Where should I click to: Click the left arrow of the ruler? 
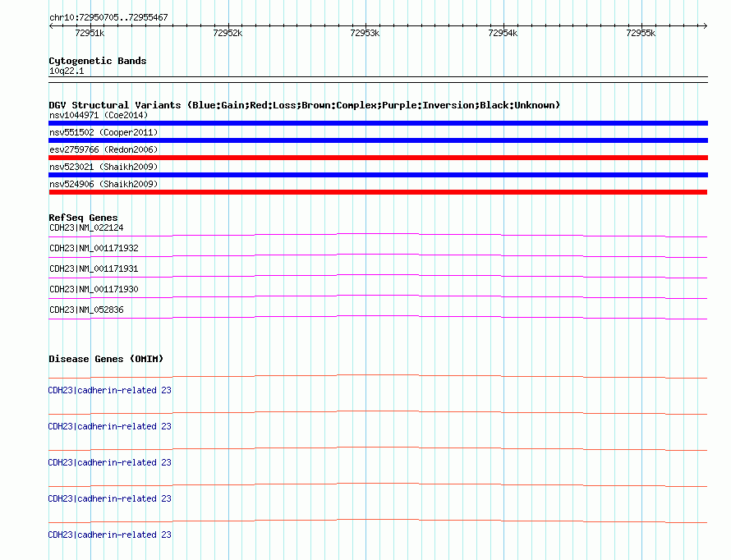tap(51, 25)
